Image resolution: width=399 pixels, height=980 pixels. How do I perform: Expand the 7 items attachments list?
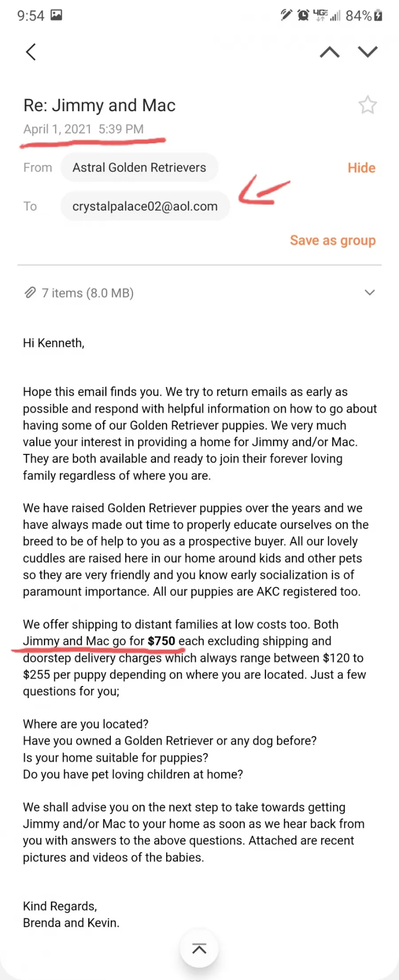(x=370, y=293)
